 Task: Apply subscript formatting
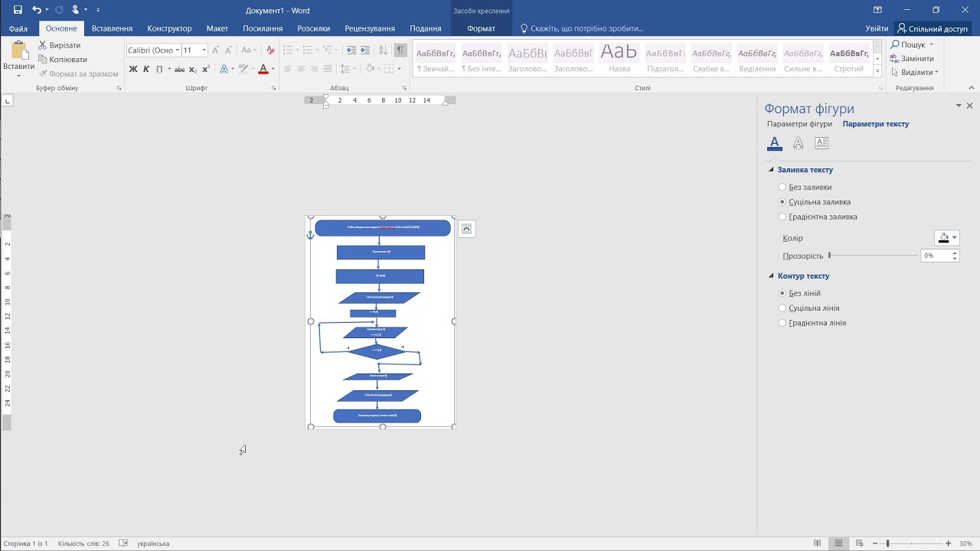click(x=193, y=69)
